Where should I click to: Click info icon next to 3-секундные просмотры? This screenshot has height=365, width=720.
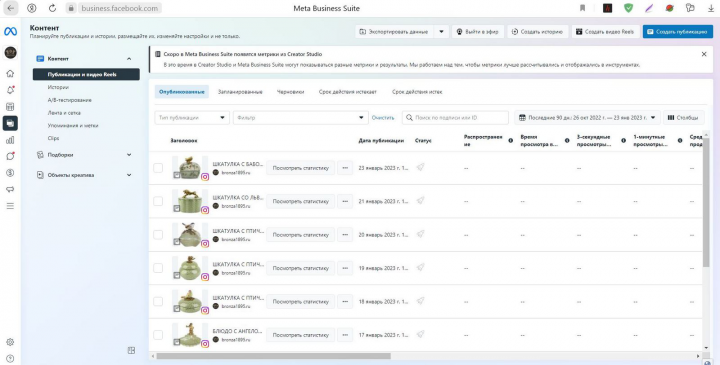[624, 140]
